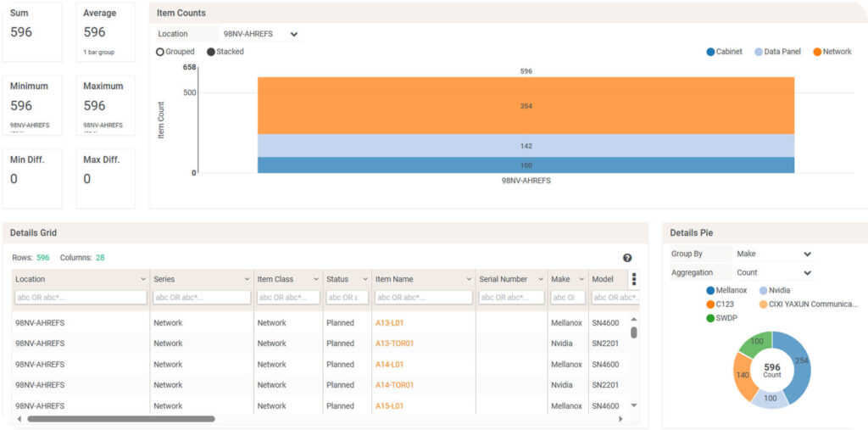Select the Grouped radio option
The image size is (868, 430).
[x=159, y=52]
